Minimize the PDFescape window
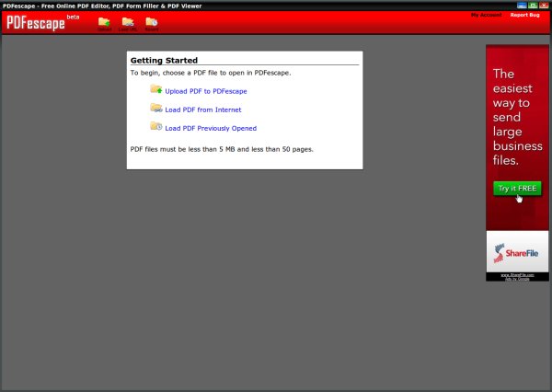The image size is (552, 392). [522, 6]
